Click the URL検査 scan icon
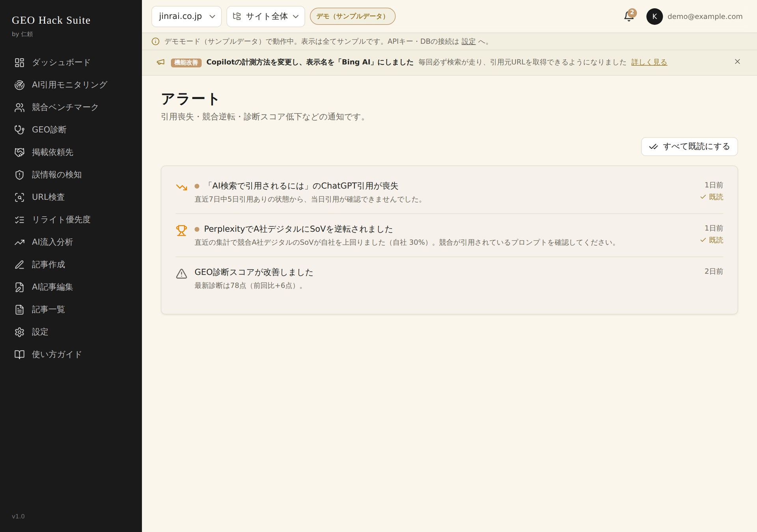The height and width of the screenshot is (532, 757). (x=19, y=197)
